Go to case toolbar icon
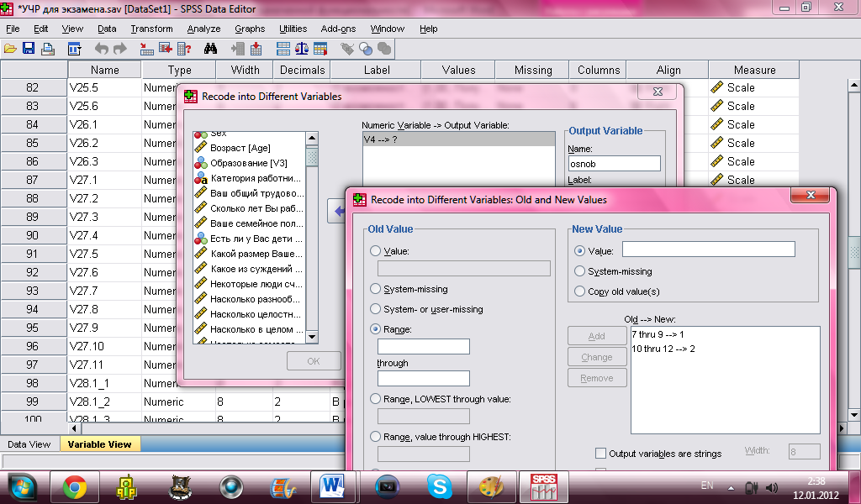Image resolution: width=861 pixels, height=504 pixels. tap(146, 49)
